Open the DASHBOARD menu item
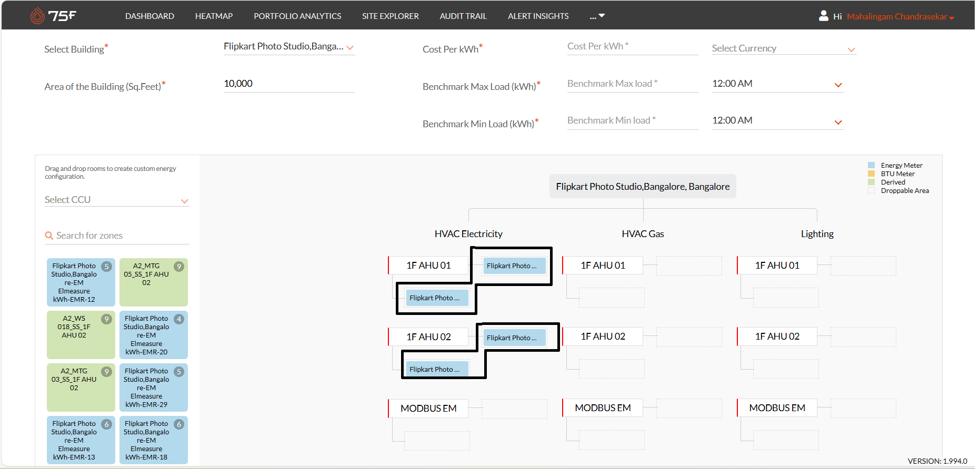 tap(149, 16)
